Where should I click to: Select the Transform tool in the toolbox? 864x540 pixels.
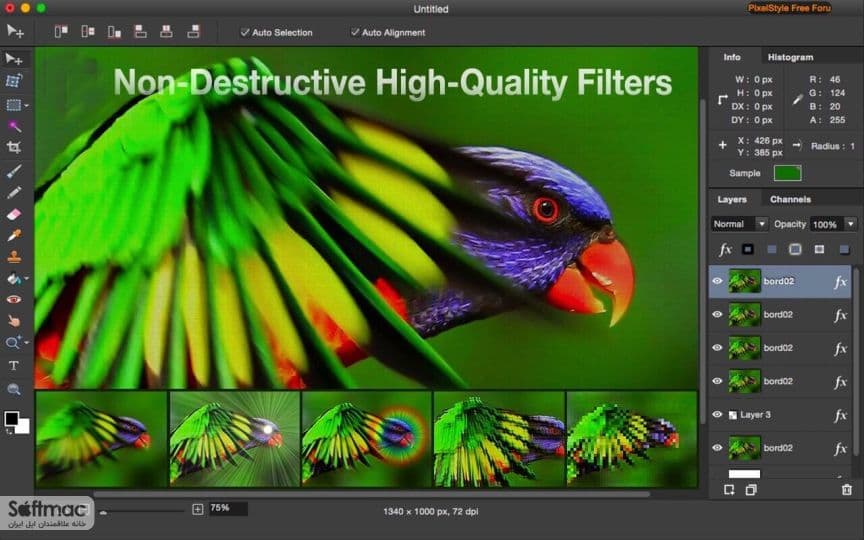pyautogui.click(x=14, y=81)
